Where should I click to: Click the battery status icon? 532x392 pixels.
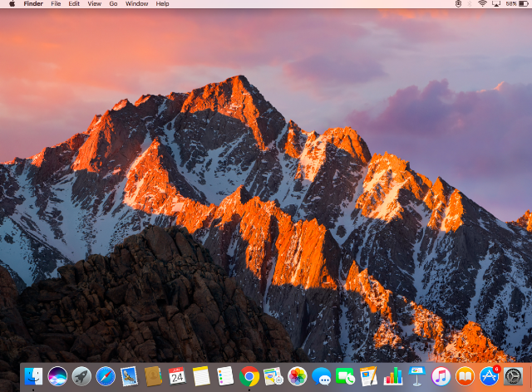point(524,3)
